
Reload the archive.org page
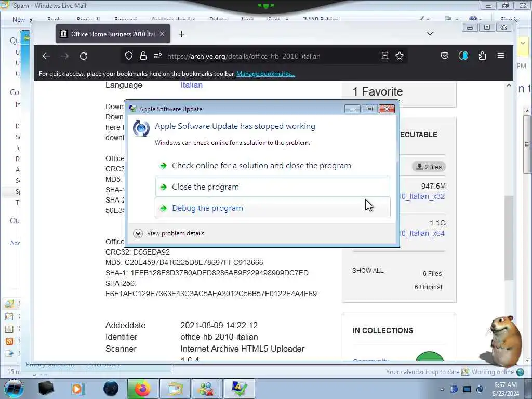(84, 56)
